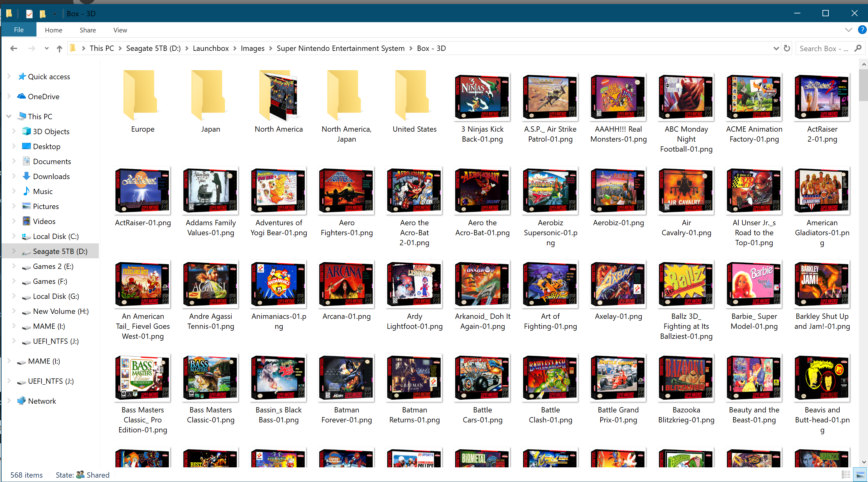This screenshot has height=482, width=868.
Task: Click the Videos icon in sidebar
Action: point(26,221)
